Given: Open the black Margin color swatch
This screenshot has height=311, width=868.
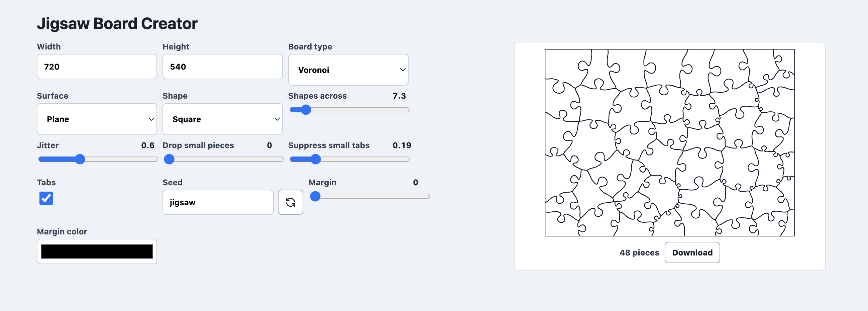Looking at the screenshot, I should click(97, 251).
